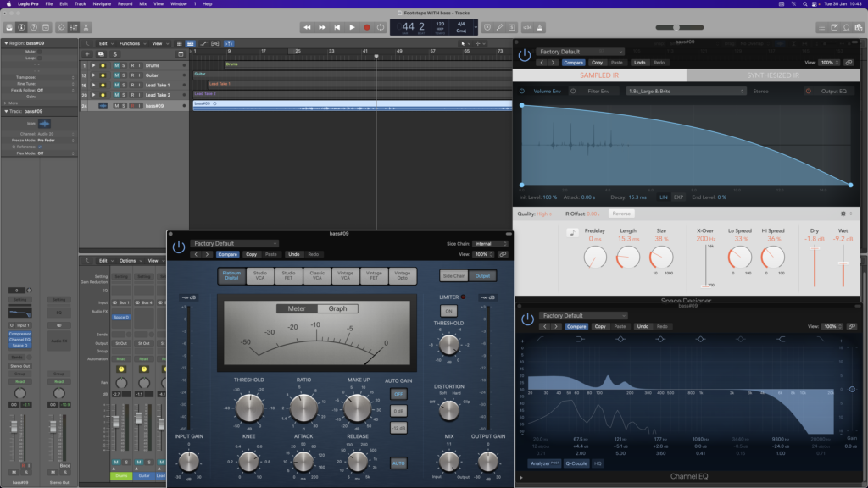Toggle Cycle mode in transport
The width and height of the screenshot is (868, 488).
(381, 27)
